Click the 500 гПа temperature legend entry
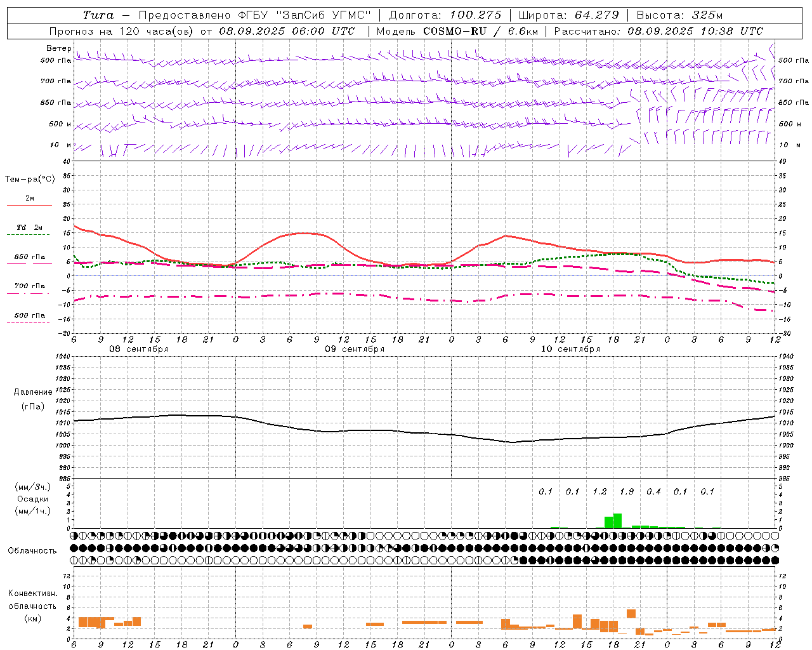 pos(30,315)
